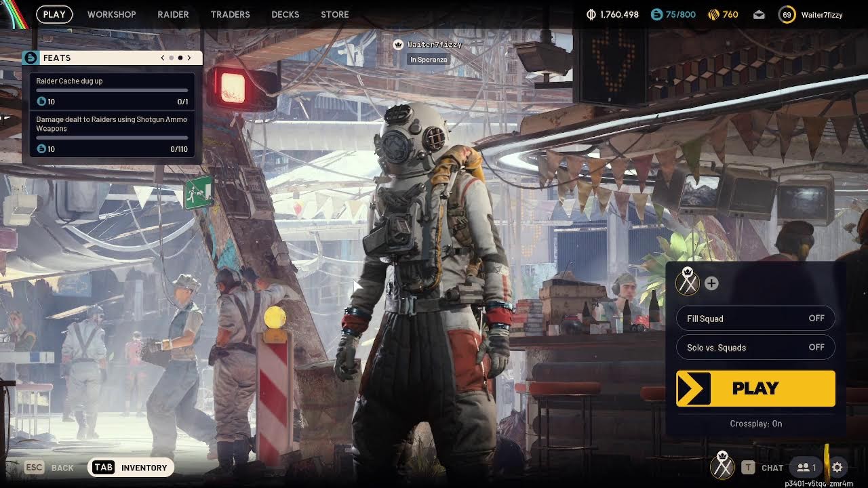Click the BACK button
Viewport: 868px width, 488px height.
pos(62,468)
